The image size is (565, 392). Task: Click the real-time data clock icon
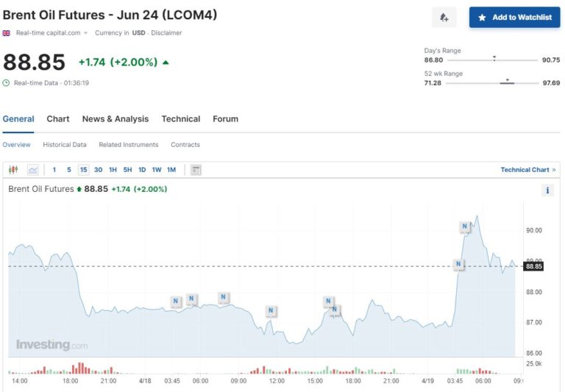click(7, 83)
